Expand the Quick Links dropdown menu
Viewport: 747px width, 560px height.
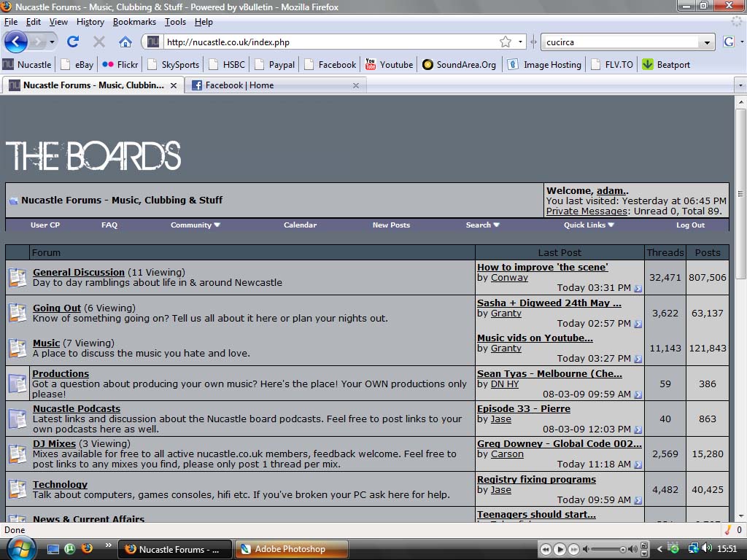click(x=589, y=225)
